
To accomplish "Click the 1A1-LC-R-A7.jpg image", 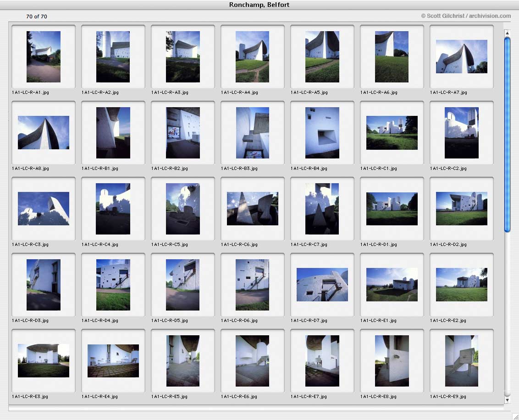I will tap(461, 56).
